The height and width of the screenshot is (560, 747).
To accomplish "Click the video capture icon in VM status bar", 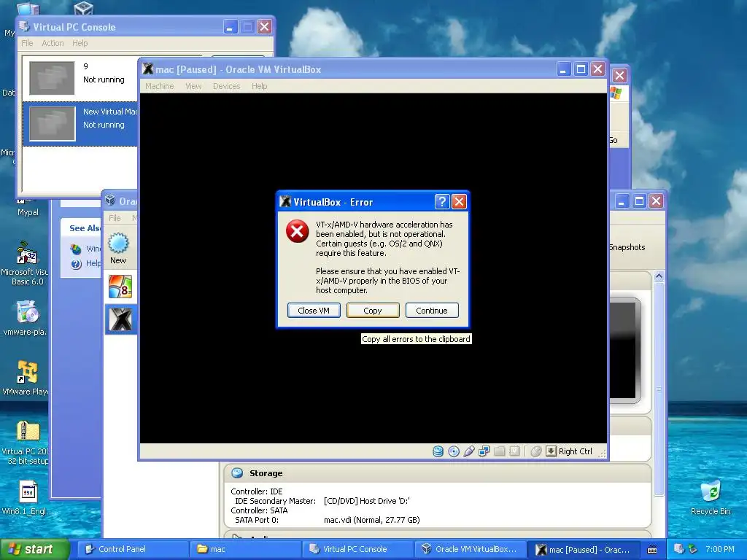I will pyautogui.click(x=514, y=451).
